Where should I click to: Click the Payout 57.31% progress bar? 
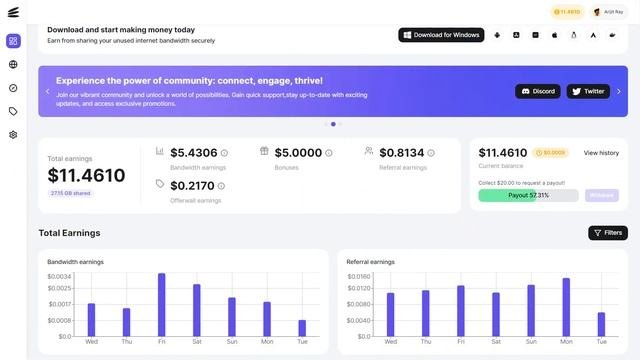528,196
